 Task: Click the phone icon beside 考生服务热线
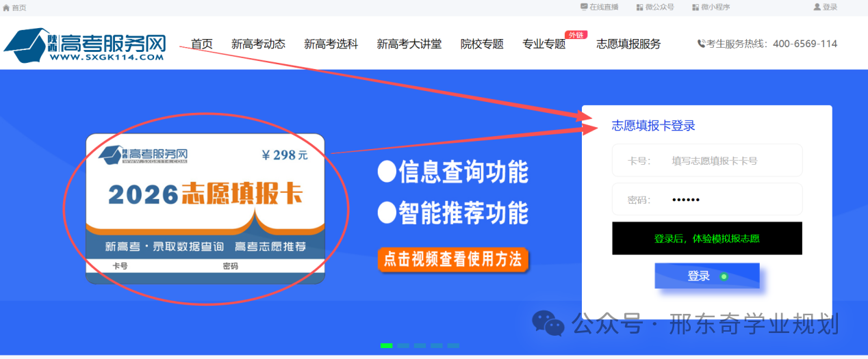701,44
